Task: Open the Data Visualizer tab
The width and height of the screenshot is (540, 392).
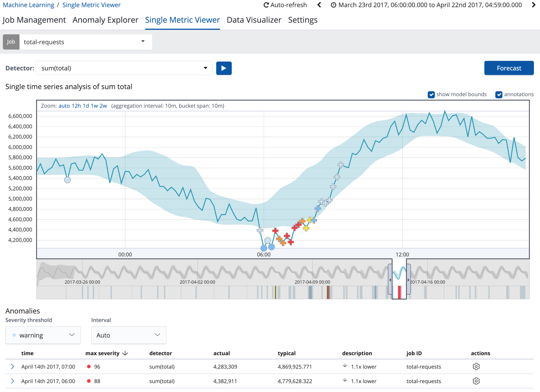Action: (254, 20)
